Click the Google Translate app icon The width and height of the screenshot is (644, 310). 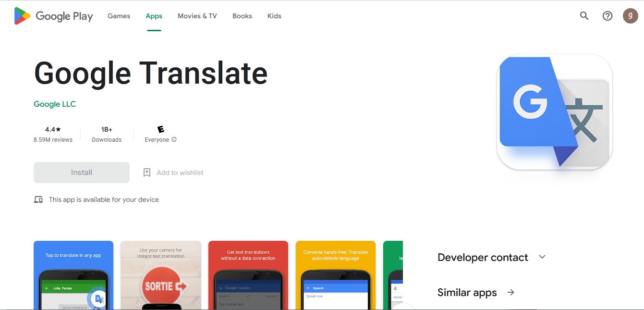point(555,112)
